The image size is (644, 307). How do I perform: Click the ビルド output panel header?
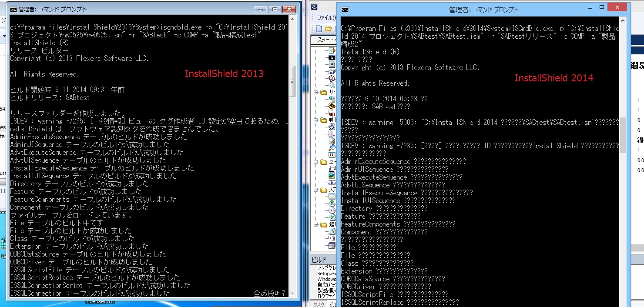pos(323,260)
